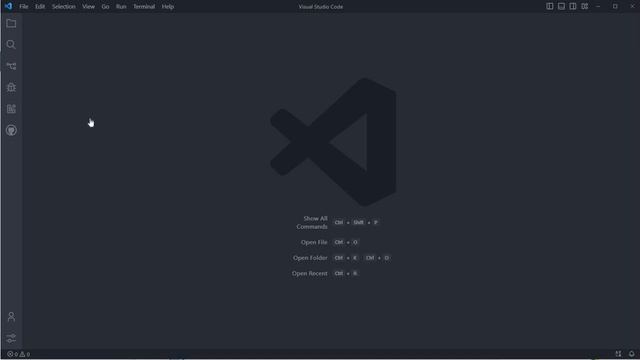Toggle bottom panel layout icon

[561, 6]
